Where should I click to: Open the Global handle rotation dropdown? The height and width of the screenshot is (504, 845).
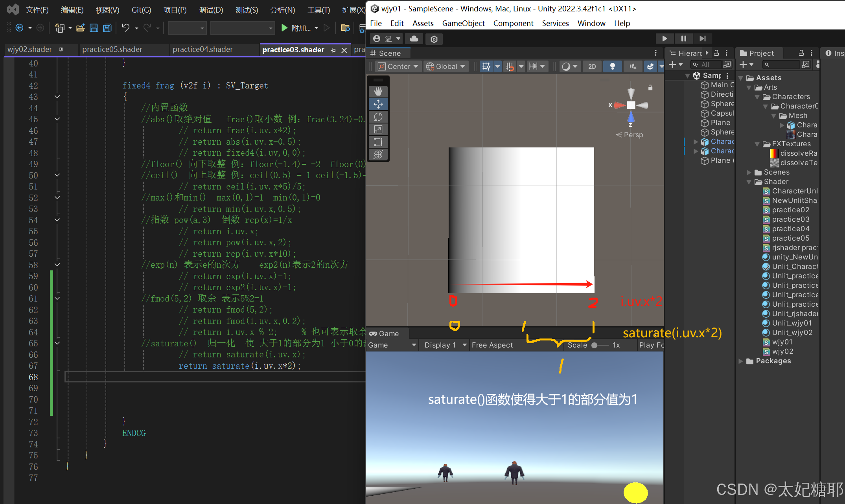click(x=446, y=66)
